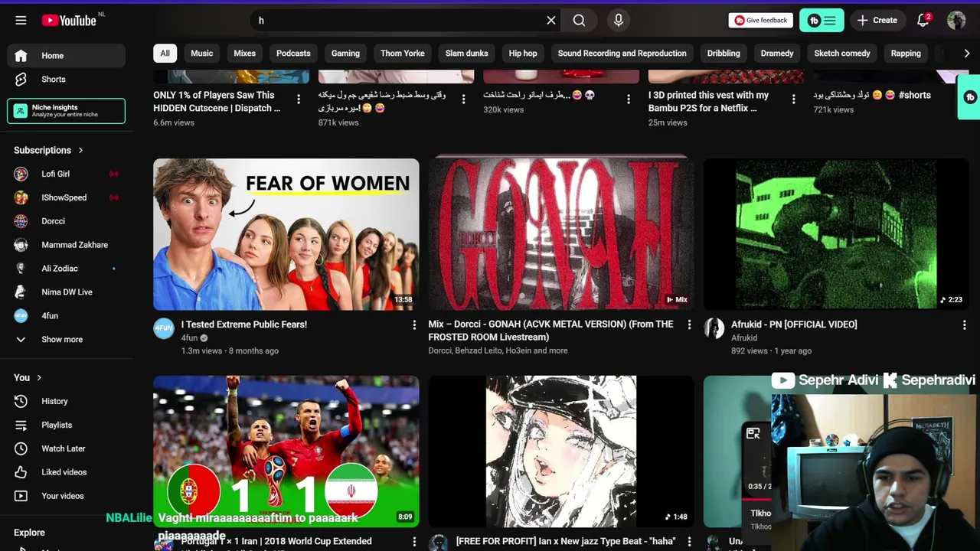Open Shorts in sidebar
Viewport: 980px width, 551px height.
point(66,80)
